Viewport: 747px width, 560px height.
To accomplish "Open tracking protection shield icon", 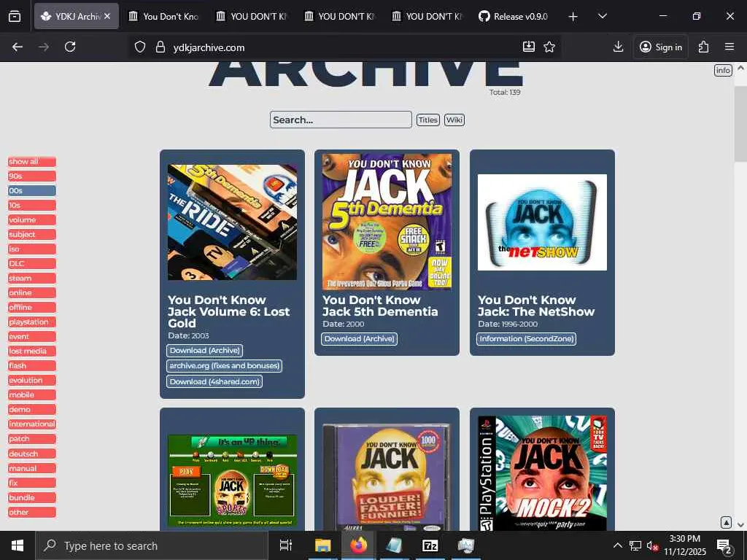I will 139,47.
